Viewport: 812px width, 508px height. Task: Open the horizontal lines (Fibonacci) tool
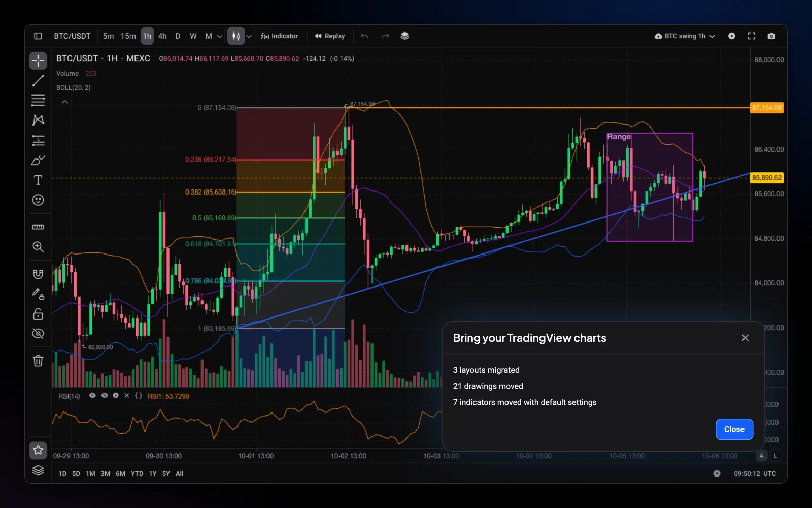click(38, 101)
